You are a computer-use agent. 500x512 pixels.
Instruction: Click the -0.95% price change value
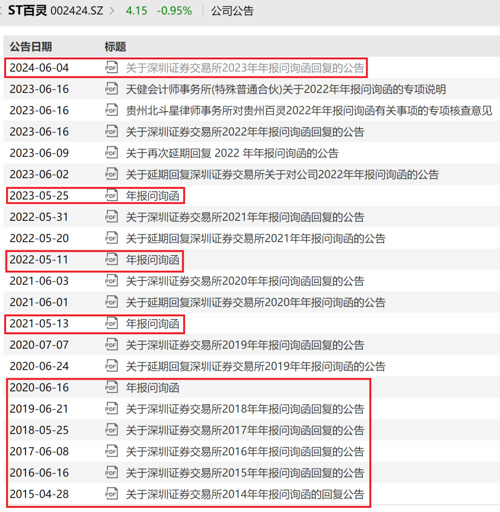tap(174, 11)
